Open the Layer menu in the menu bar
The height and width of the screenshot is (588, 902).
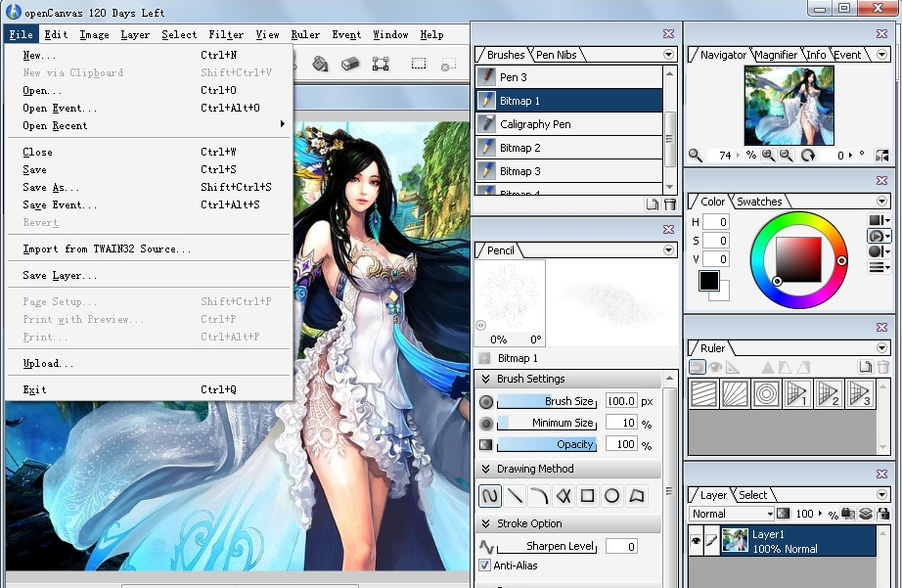click(135, 34)
